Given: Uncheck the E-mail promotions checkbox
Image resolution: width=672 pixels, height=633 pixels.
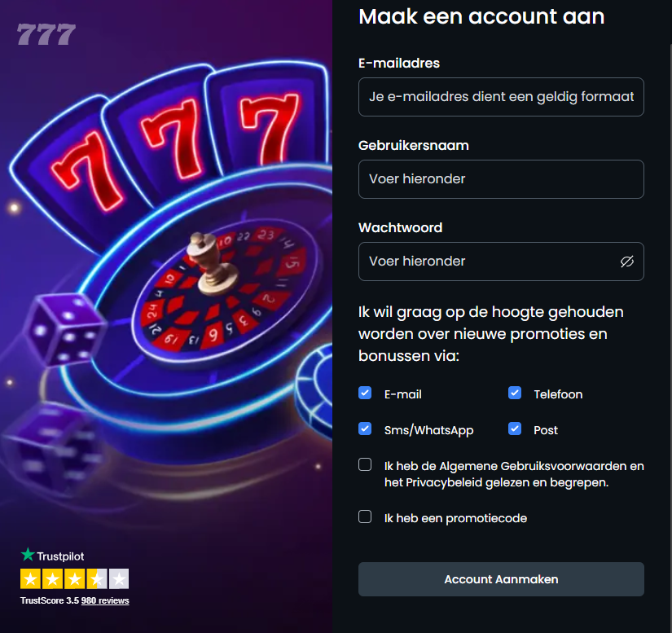Looking at the screenshot, I should (365, 393).
